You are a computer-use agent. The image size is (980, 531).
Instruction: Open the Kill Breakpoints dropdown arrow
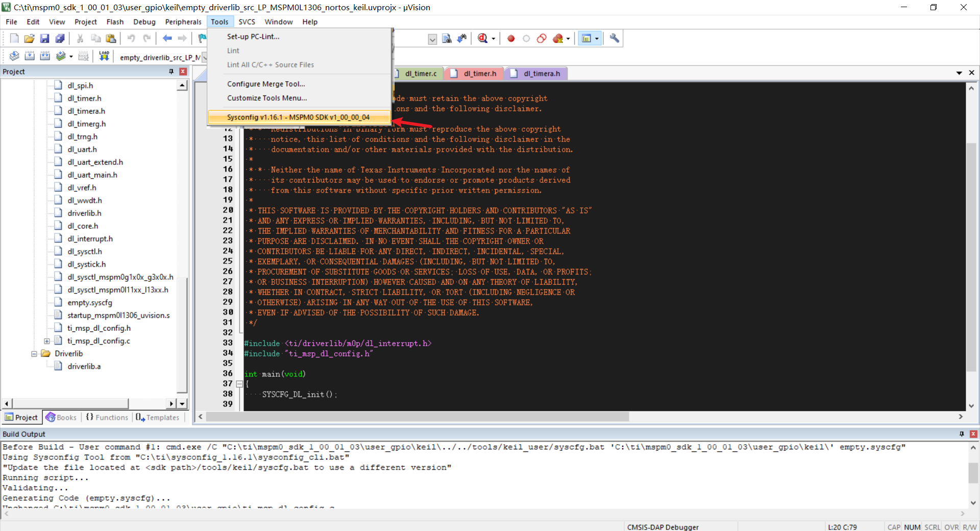(568, 39)
